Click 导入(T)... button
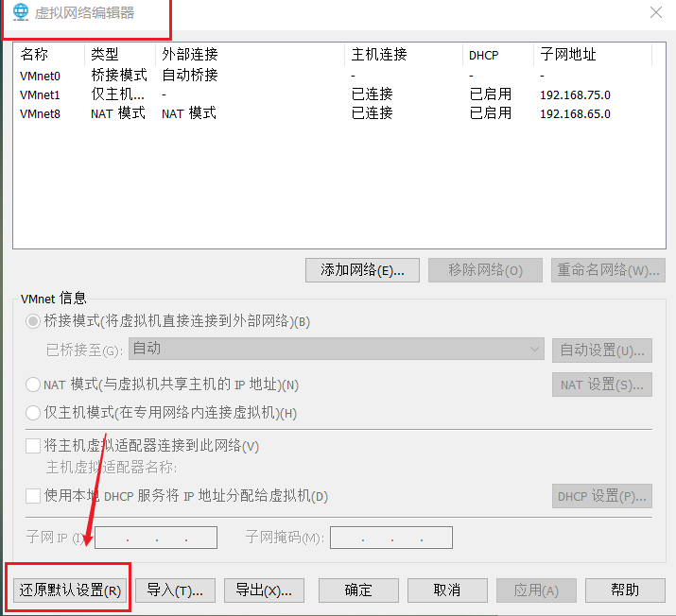This screenshot has width=676, height=616. point(175,590)
